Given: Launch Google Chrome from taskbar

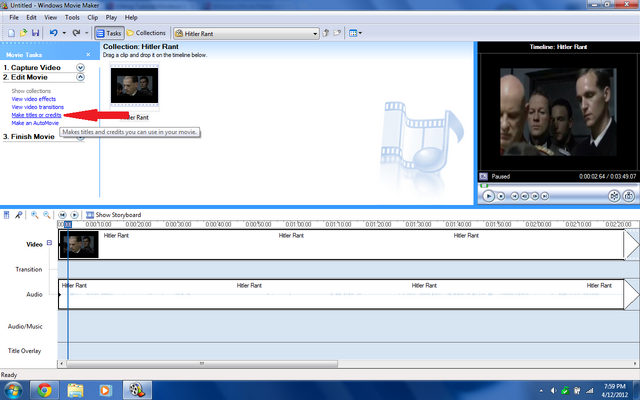Looking at the screenshot, I should tap(44, 390).
